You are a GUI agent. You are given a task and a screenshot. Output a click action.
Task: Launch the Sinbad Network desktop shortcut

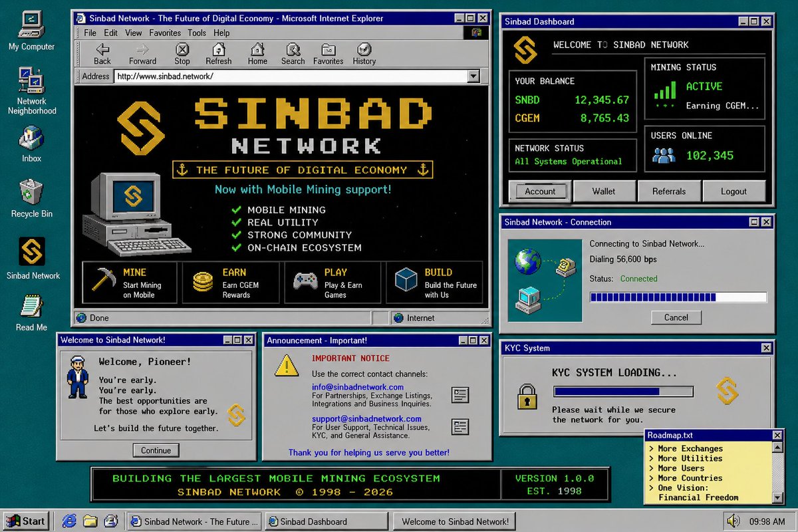click(33, 258)
